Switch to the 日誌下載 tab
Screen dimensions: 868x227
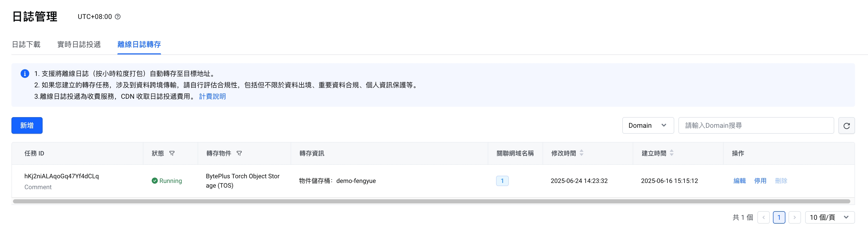click(x=26, y=44)
